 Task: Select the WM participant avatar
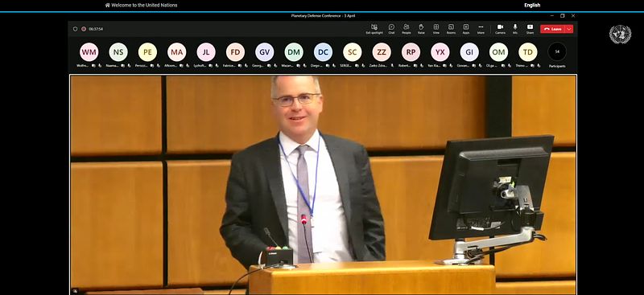click(x=89, y=52)
